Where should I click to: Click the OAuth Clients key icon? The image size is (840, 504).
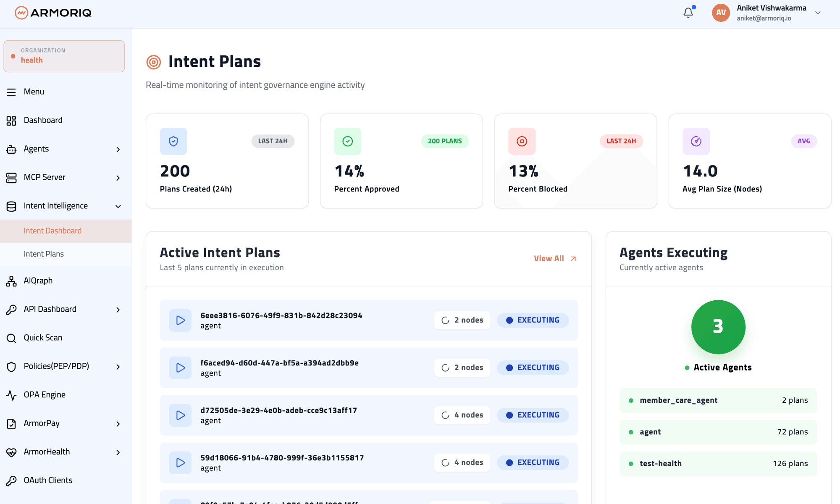click(11, 481)
